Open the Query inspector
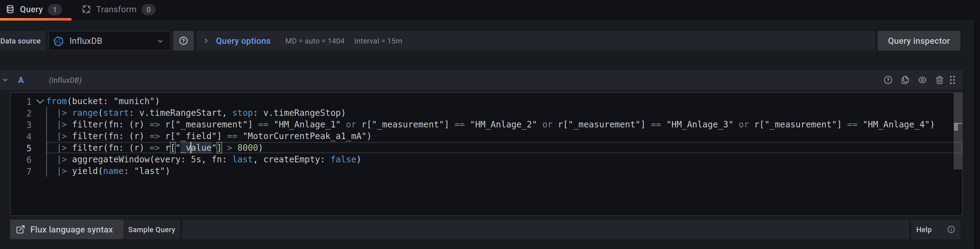The height and width of the screenshot is (249, 980). 918,41
